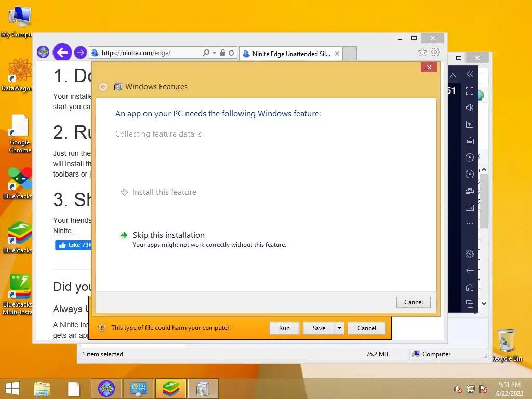Viewport: 532px width, 399px height.
Task: Open the BlueStacks settings gear
Action: click(470, 254)
